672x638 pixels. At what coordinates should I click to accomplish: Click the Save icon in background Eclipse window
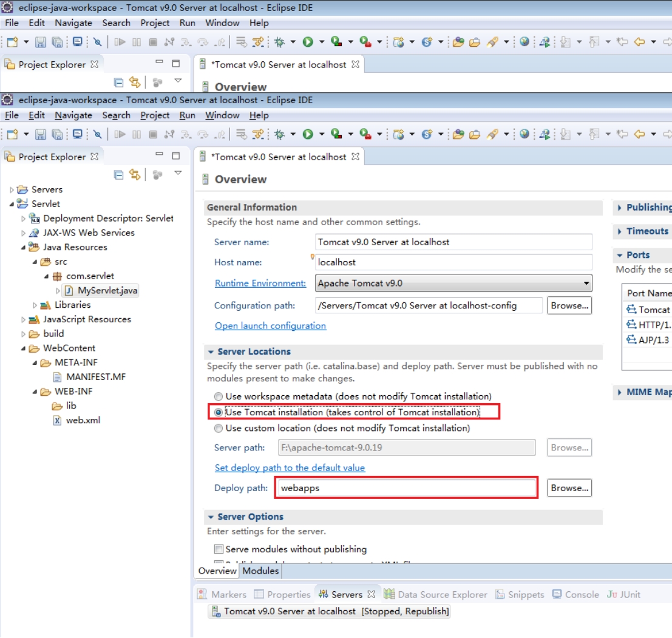click(40, 42)
